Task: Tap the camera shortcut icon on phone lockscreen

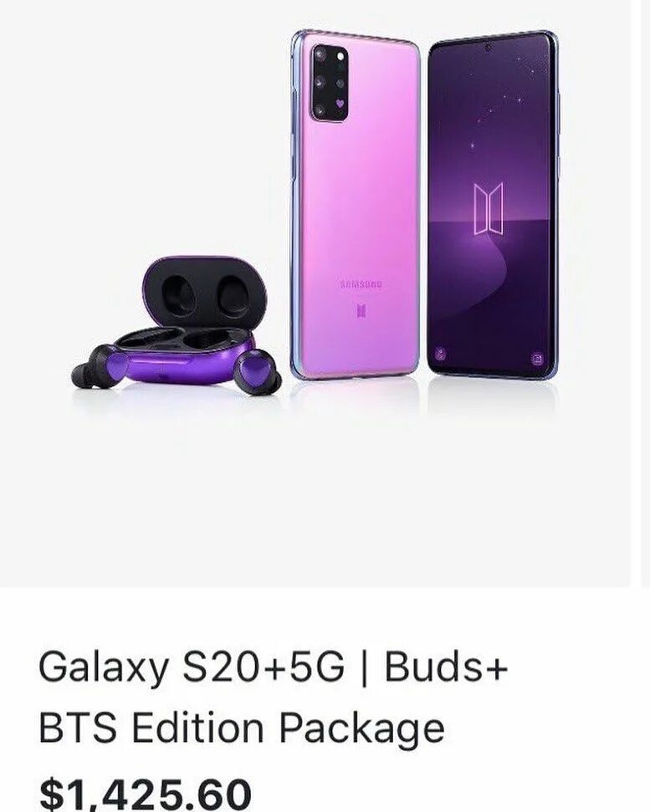Action: 538,358
